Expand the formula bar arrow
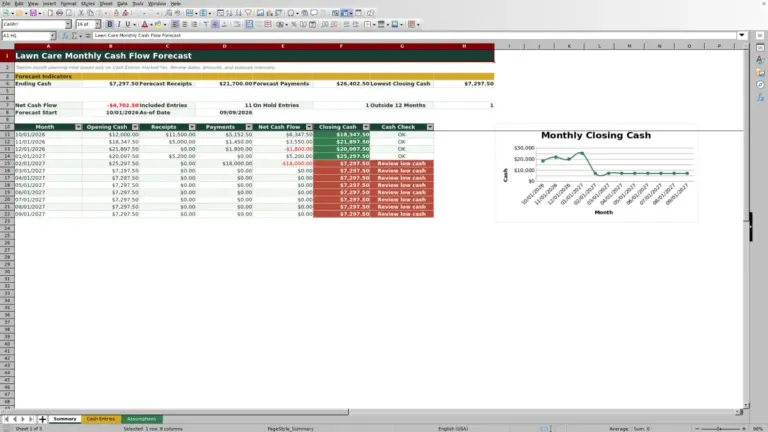The height and width of the screenshot is (432, 768). [742, 35]
